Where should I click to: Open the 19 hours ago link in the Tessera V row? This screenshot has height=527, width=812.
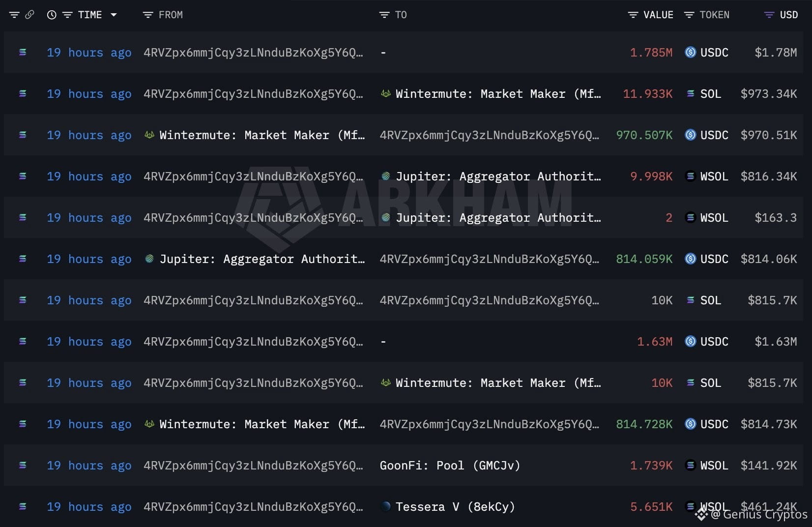click(x=89, y=507)
